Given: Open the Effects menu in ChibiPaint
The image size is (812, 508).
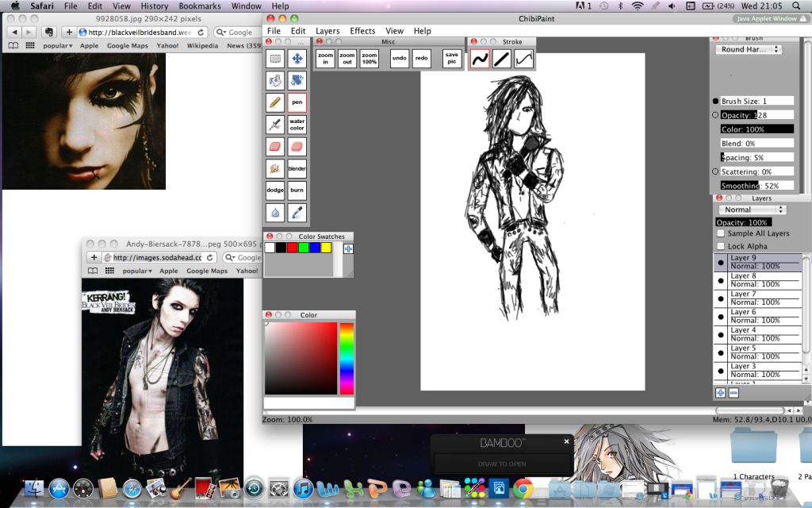Looking at the screenshot, I should click(362, 31).
